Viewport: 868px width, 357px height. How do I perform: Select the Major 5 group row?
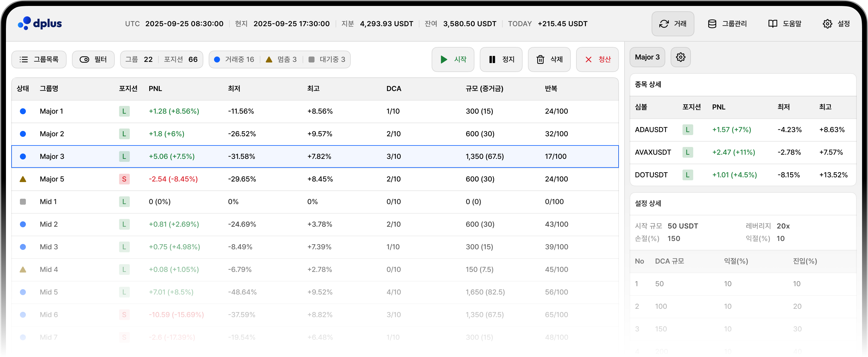point(52,179)
